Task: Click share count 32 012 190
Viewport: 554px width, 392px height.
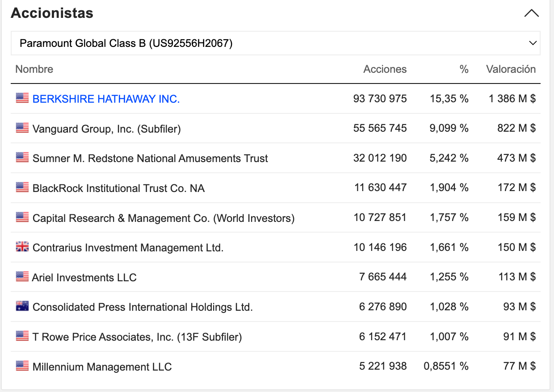Action: point(380,158)
